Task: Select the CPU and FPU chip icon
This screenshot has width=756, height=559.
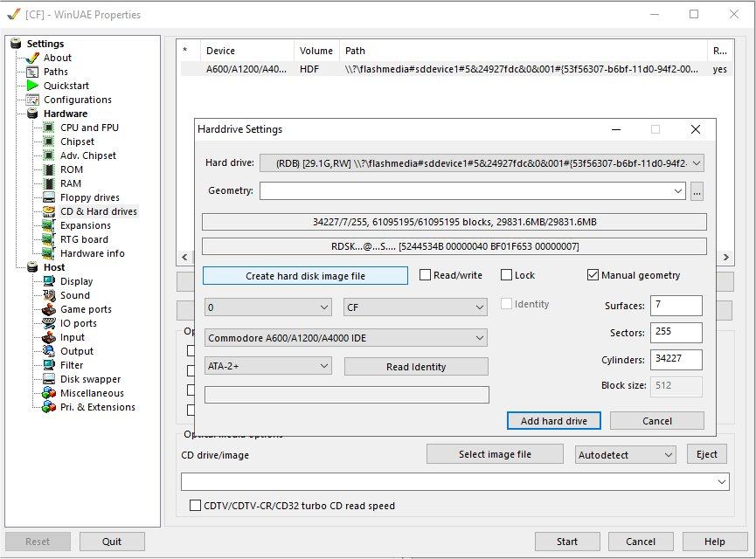Action: pyautogui.click(x=49, y=128)
